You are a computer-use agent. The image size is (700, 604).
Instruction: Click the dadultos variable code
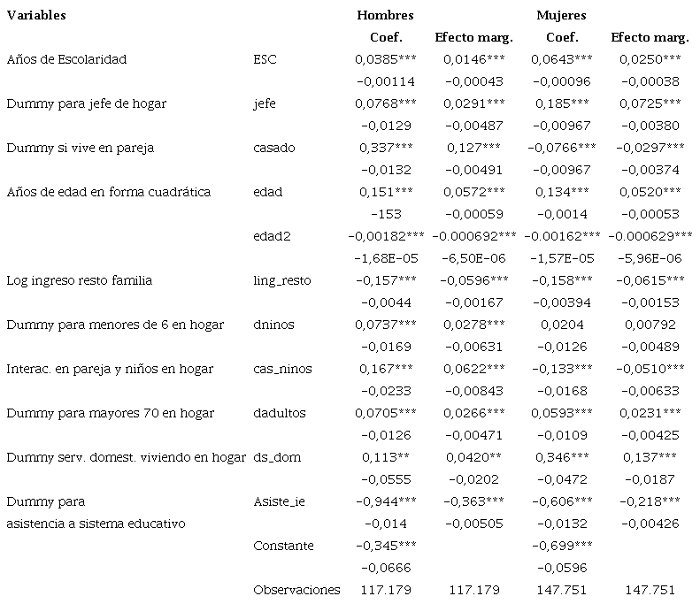[x=279, y=413]
